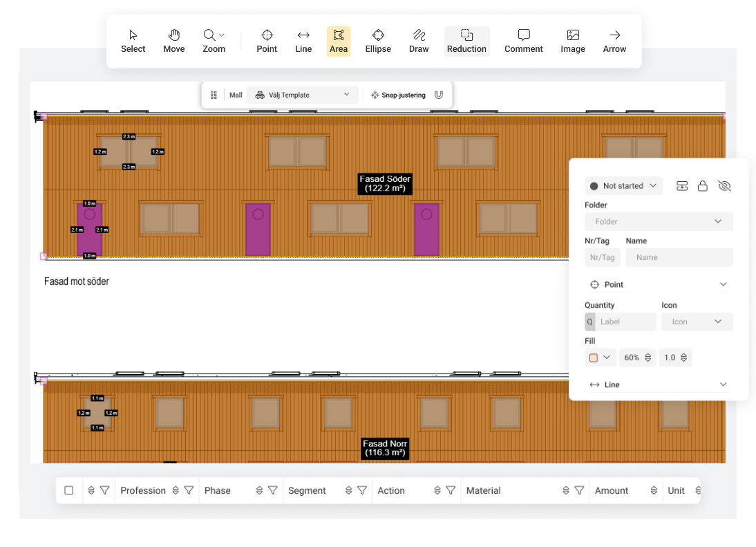Viewport: 756px width, 547px height.
Task: Expand the Point section
Action: tap(659, 285)
